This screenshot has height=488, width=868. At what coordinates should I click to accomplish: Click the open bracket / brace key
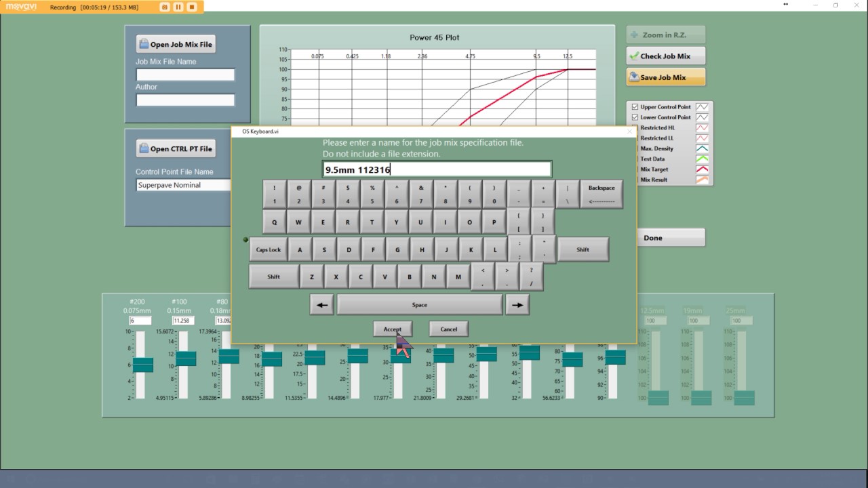pyautogui.click(x=519, y=222)
